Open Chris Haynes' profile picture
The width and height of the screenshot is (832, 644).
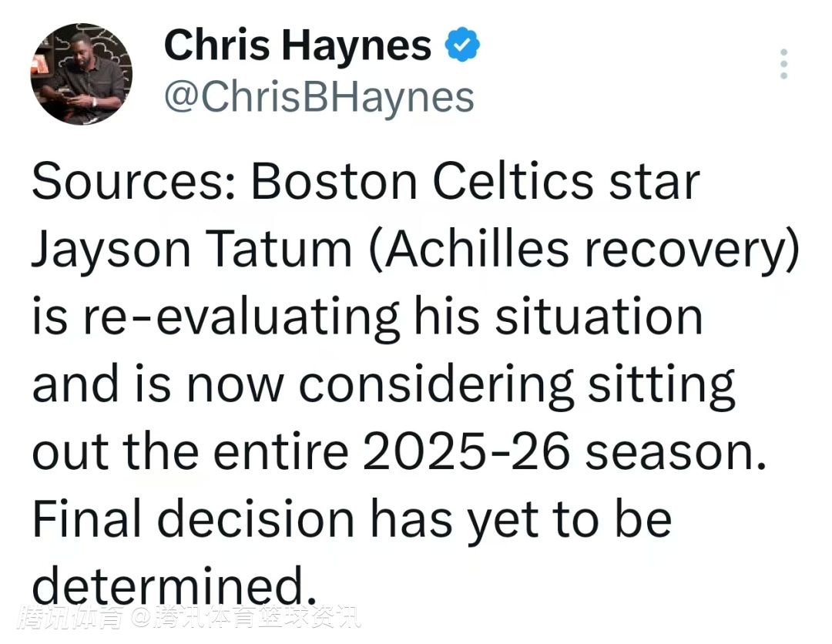click(82, 74)
